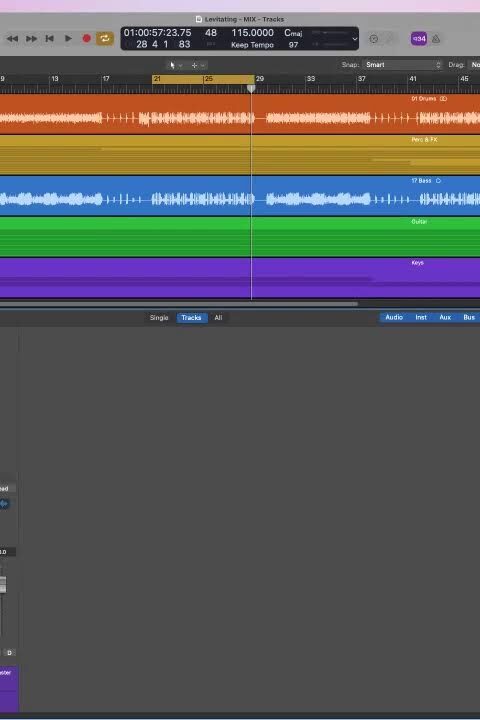Viewport: 480px width, 720px height.
Task: Click the D dim button in mixer
Action: click(x=9, y=652)
